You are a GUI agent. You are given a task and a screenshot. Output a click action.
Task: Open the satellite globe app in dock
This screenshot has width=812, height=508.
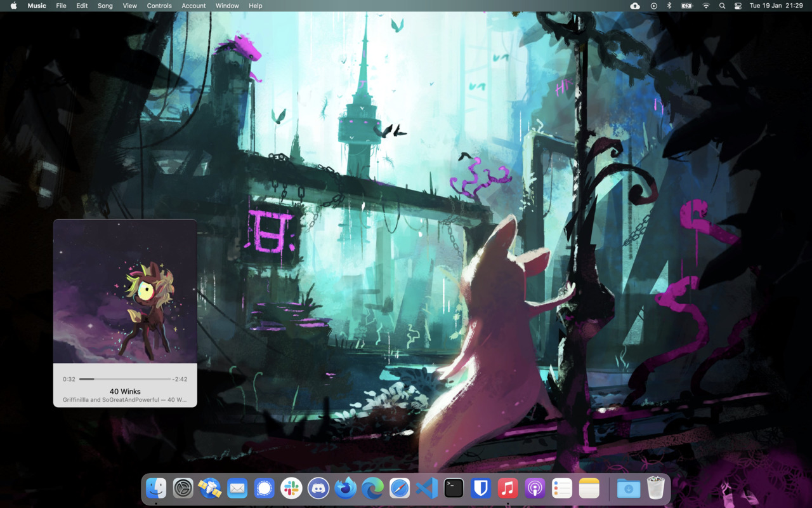pos(210,488)
